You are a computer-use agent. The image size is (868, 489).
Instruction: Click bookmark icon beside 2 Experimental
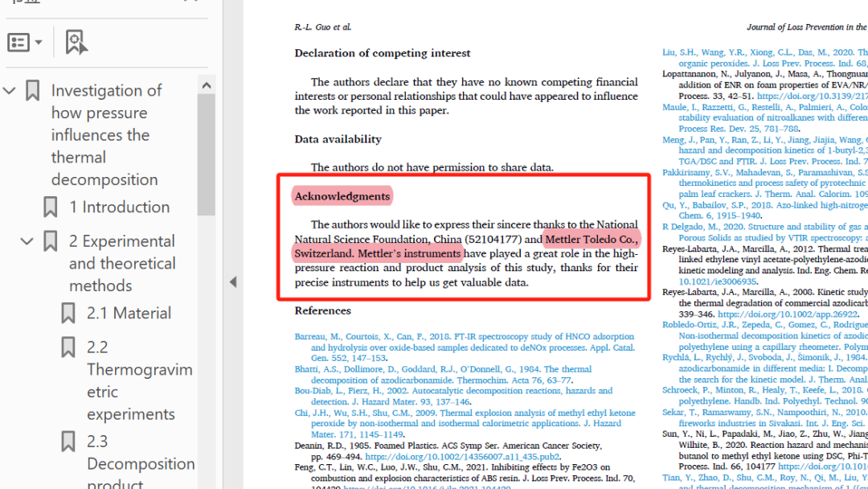click(51, 241)
